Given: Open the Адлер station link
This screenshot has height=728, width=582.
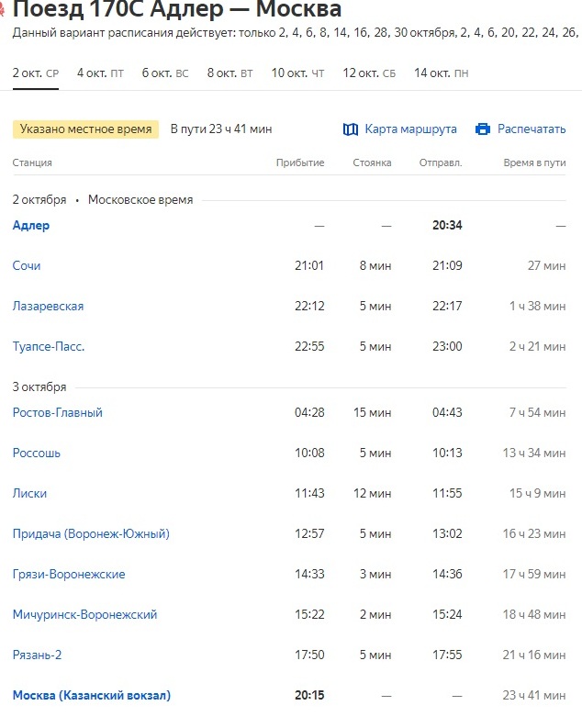Looking at the screenshot, I should 31,226.
